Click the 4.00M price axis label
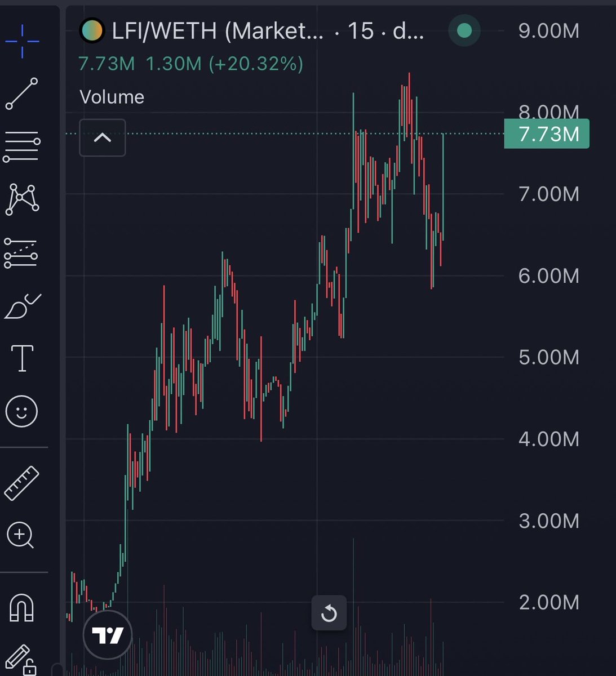 point(549,439)
